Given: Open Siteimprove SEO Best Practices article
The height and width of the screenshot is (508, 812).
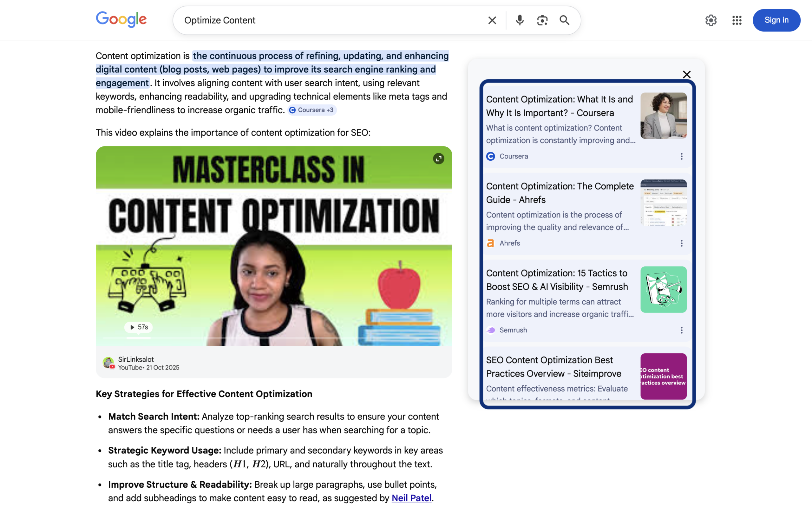Looking at the screenshot, I should (x=553, y=366).
